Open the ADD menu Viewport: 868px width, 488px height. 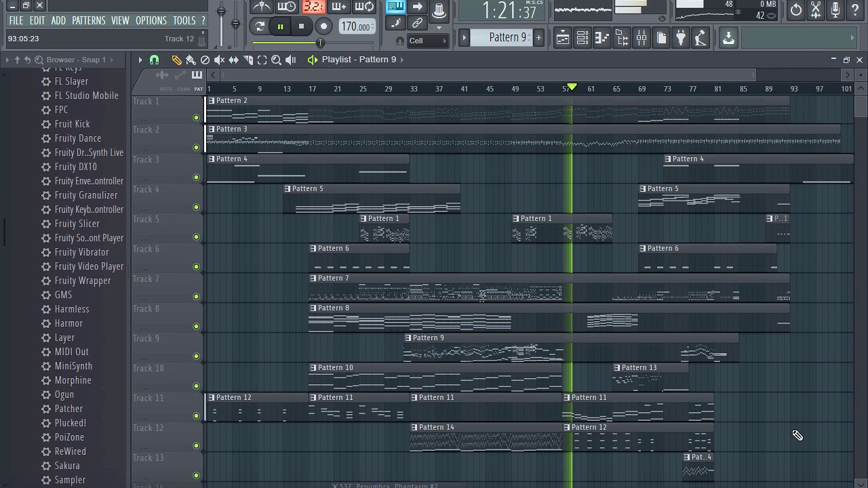click(58, 20)
